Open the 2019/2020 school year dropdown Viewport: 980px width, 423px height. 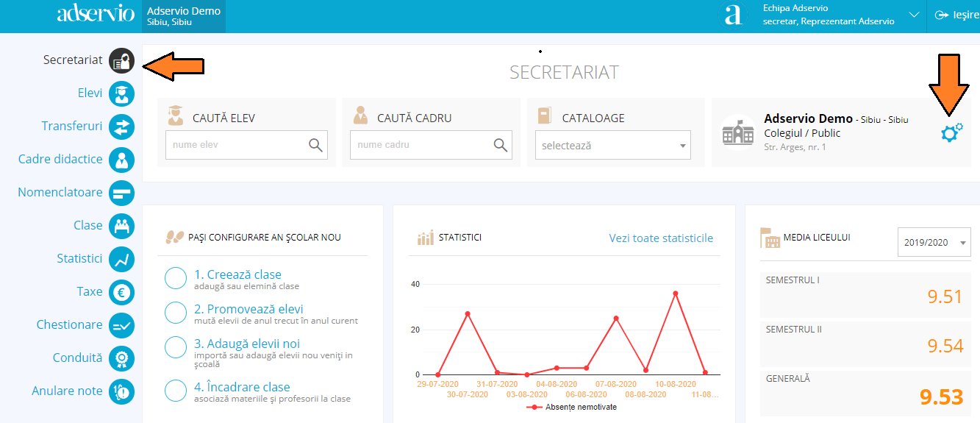point(934,242)
